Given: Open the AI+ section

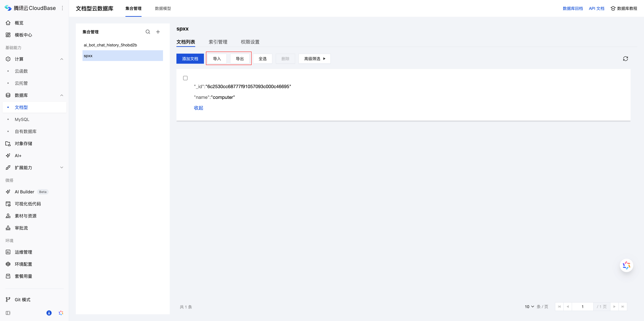Looking at the screenshot, I should tap(18, 156).
